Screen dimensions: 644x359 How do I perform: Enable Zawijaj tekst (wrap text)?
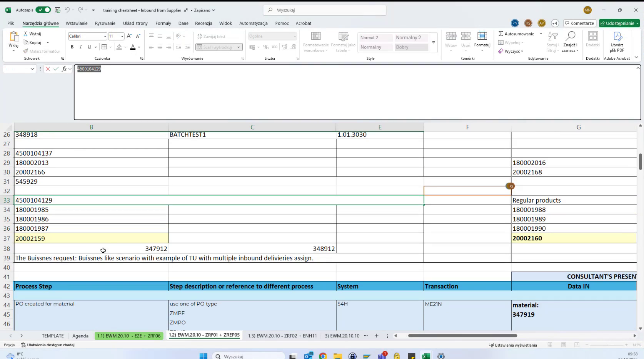click(216, 36)
